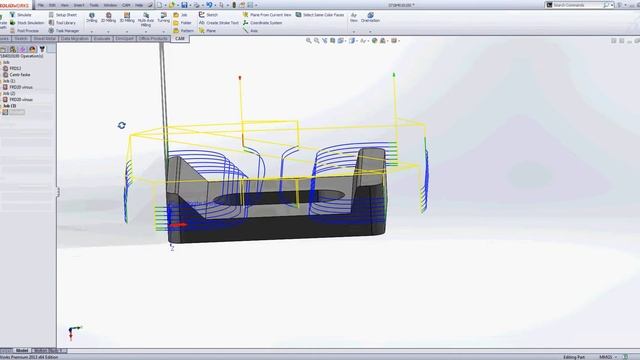This screenshot has height=360, width=640.
Task: Create a new Job in the CAM ribbon
Action: pos(180,15)
